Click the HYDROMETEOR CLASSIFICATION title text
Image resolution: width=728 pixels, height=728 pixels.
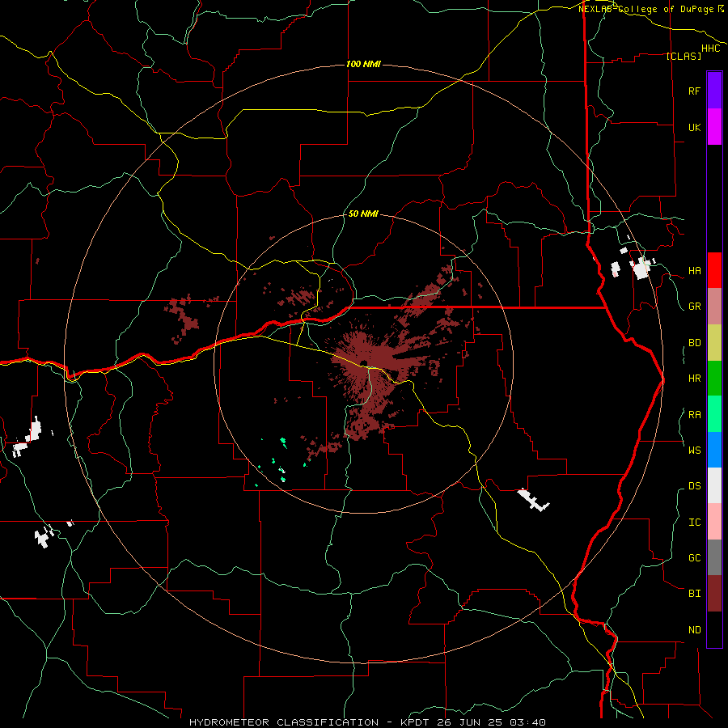point(284,722)
